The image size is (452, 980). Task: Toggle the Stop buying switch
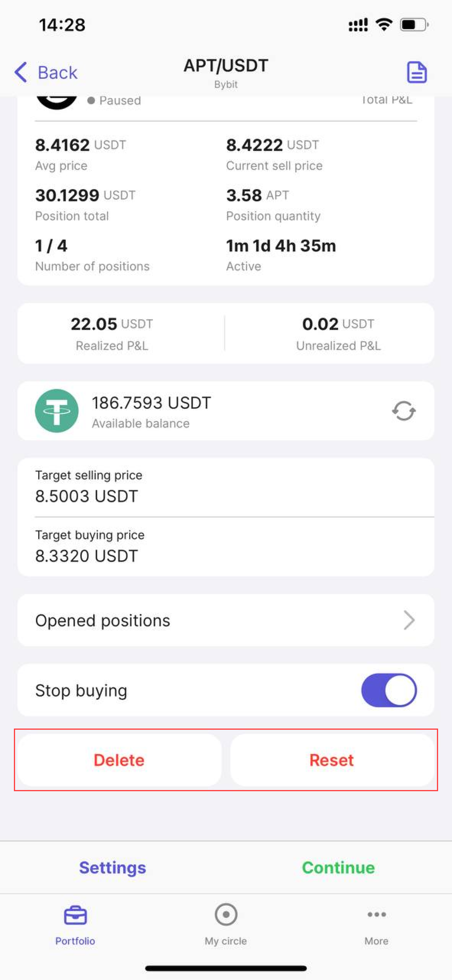[389, 690]
